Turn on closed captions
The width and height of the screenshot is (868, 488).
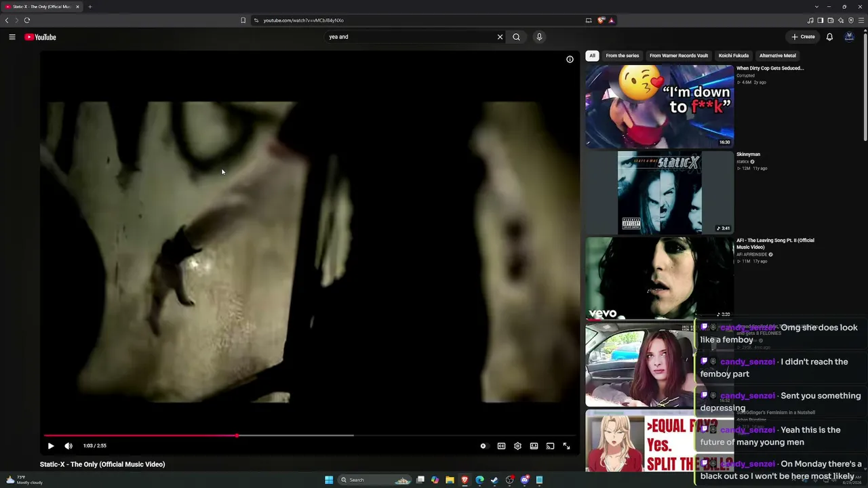(501, 446)
